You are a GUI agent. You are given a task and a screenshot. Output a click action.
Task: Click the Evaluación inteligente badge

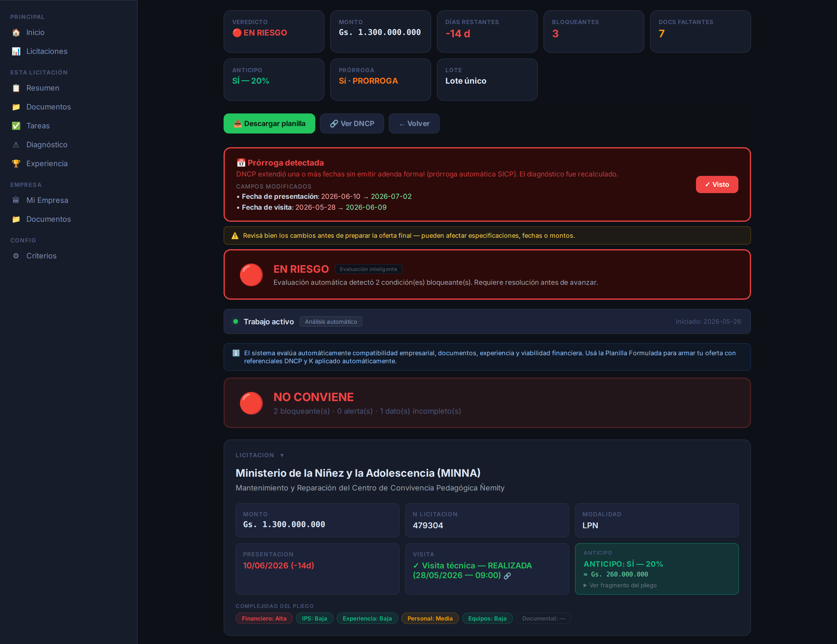(368, 269)
